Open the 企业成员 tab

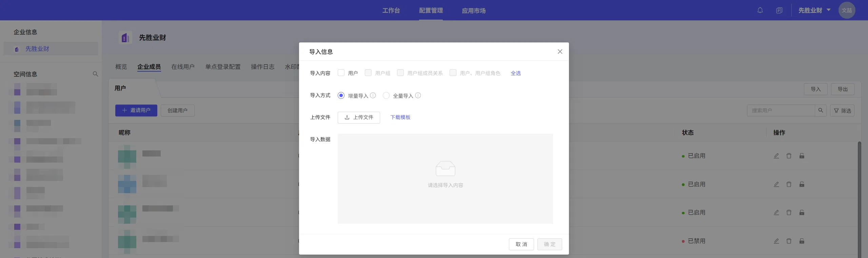(149, 67)
